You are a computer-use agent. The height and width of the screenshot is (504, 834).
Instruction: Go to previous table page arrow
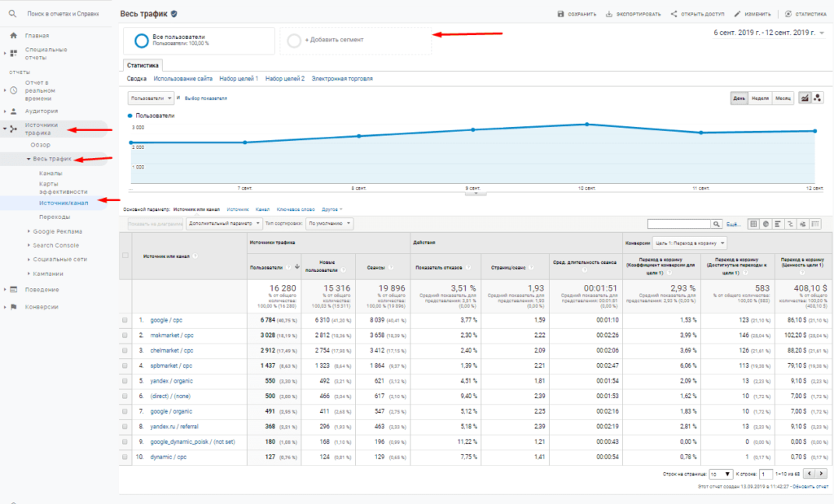(x=809, y=473)
